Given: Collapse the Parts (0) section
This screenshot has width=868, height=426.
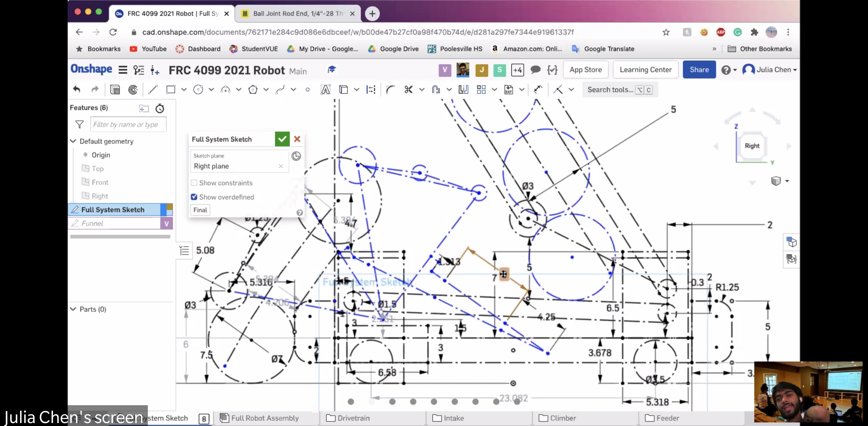Looking at the screenshot, I should click(x=73, y=309).
